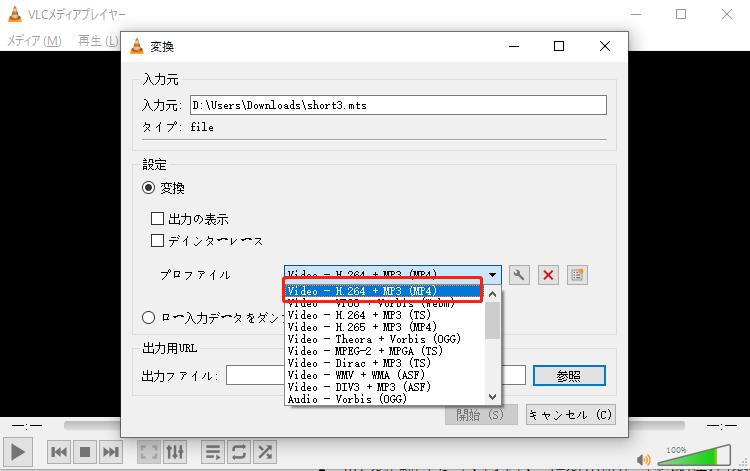Image resolution: width=750 pixels, height=471 pixels.
Task: Open the profile edit wrench icon
Action: (x=519, y=275)
